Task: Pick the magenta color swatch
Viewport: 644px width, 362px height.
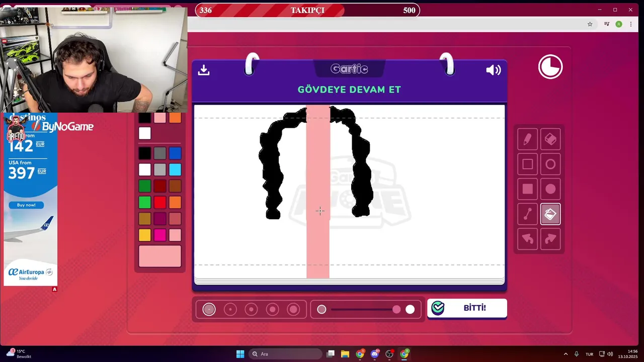Action: click(159, 235)
